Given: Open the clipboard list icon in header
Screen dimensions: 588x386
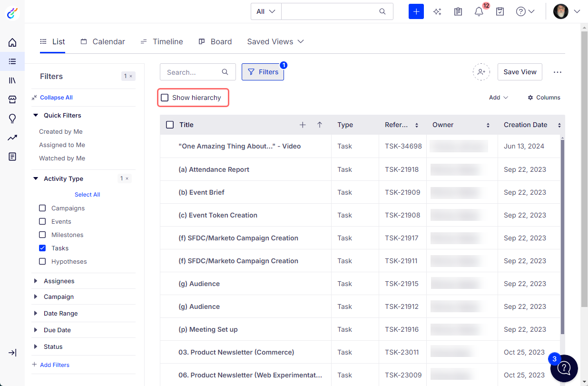Looking at the screenshot, I should (458, 11).
